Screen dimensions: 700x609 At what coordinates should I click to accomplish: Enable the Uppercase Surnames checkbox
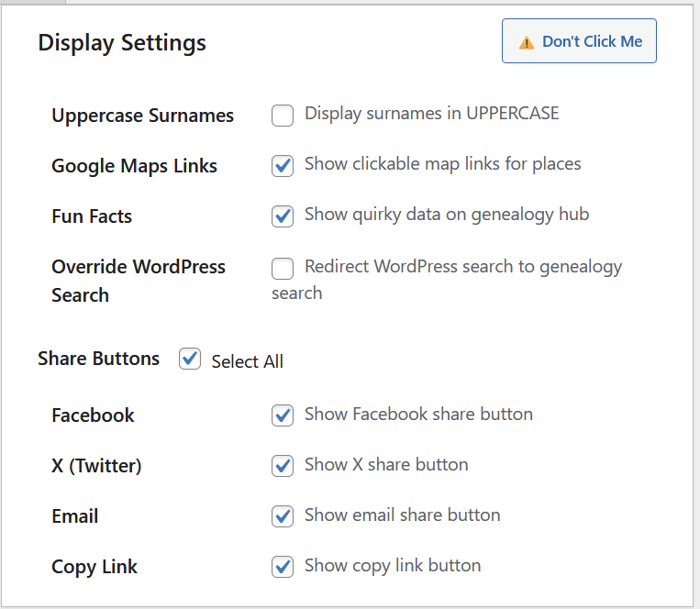click(x=283, y=116)
